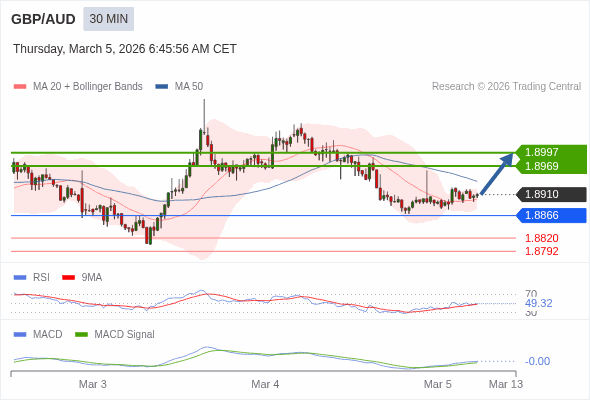Viewport: 590px width, 400px height.
Task: Click the MACD legend label
Action: pos(48,335)
